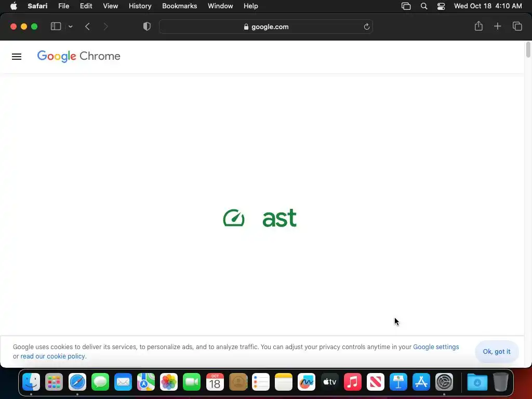Open Launchpad from the Dock
The width and height of the screenshot is (532, 399).
[x=54, y=382]
